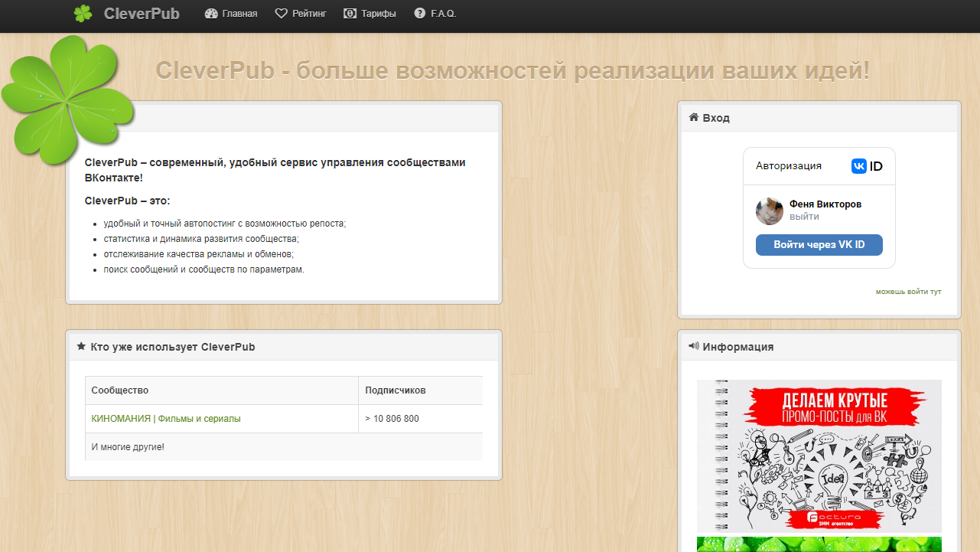Open the Делаем крутые промо-посты banner

click(819, 456)
